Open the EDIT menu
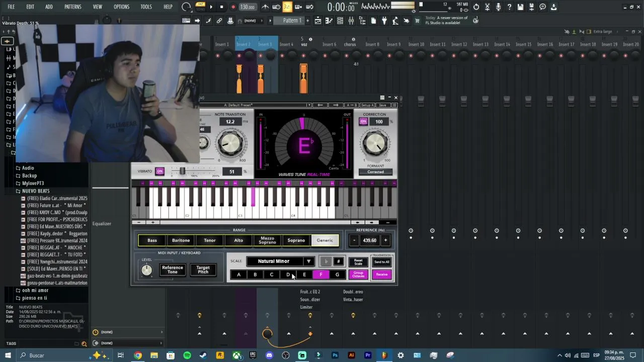 30,7
